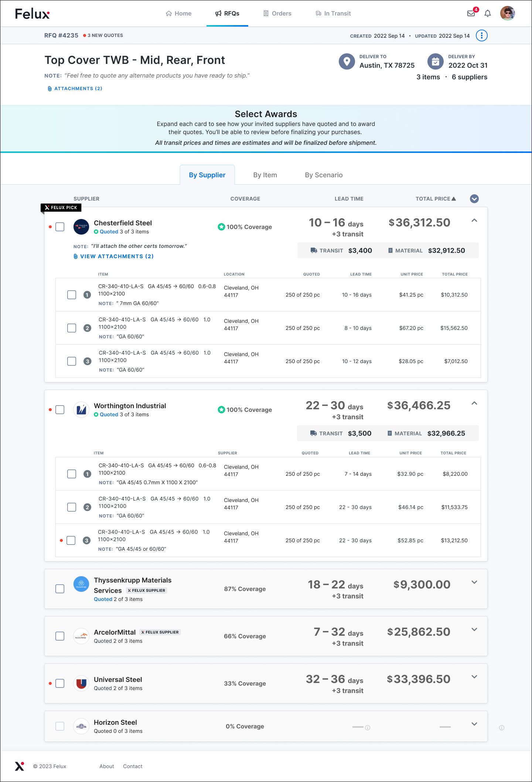The width and height of the screenshot is (532, 782).
Task: Select the Worthington Industrial supplier checkbox
Action: click(60, 410)
